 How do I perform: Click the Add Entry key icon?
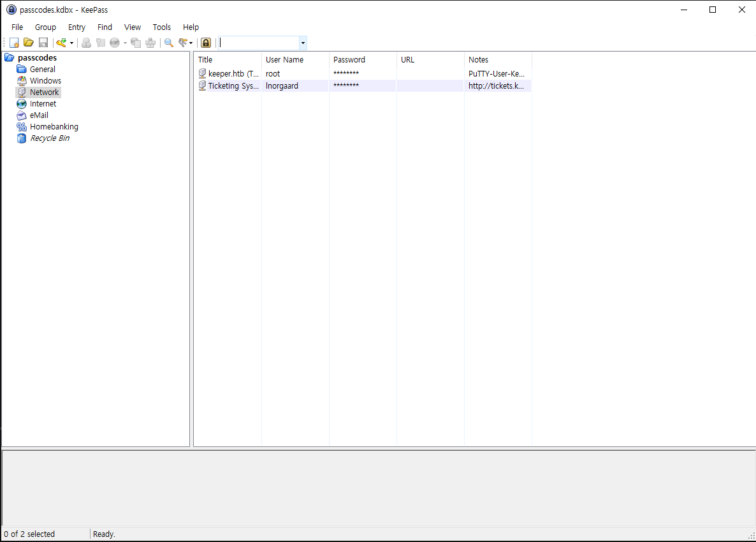(61, 43)
